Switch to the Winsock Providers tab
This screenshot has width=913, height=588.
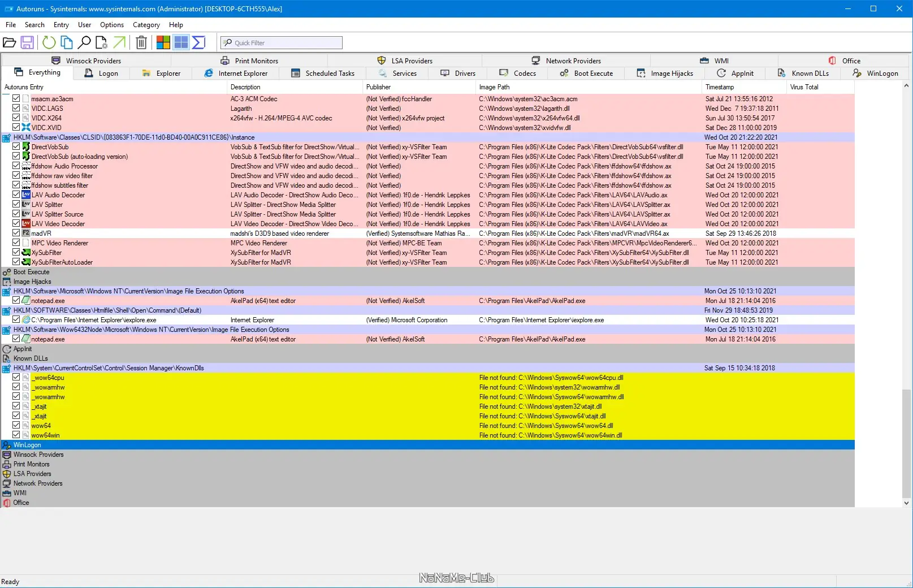pyautogui.click(x=86, y=61)
